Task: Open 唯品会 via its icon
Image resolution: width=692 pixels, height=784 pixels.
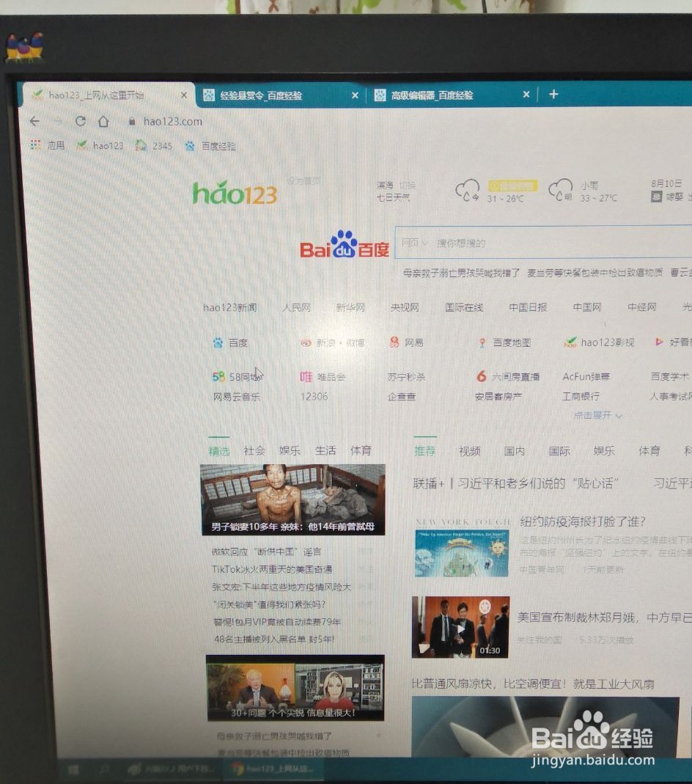Action: [x=307, y=376]
